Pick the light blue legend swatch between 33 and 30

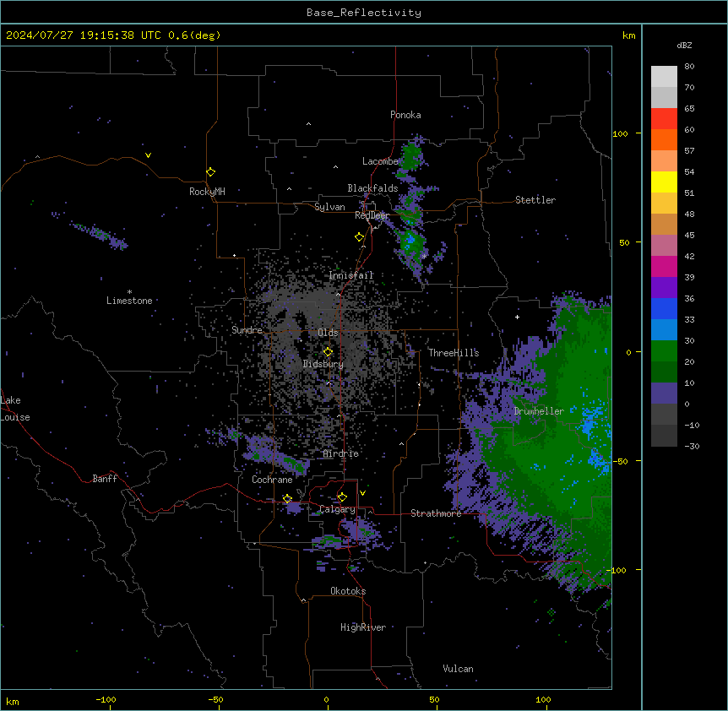pyautogui.click(x=664, y=329)
